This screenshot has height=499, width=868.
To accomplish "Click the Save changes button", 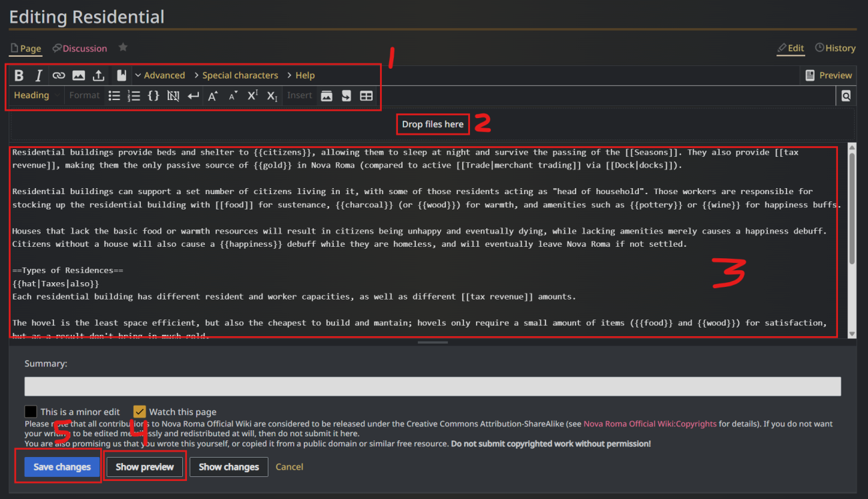I will [62, 467].
